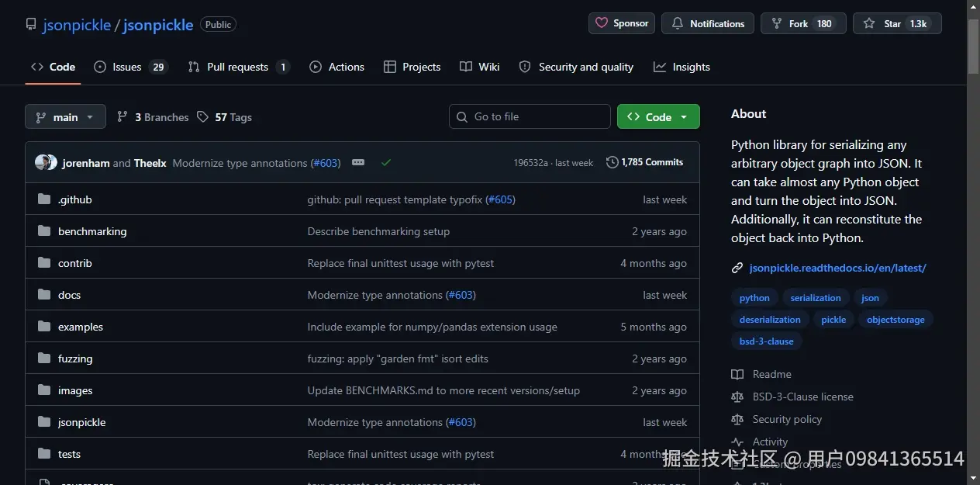The width and height of the screenshot is (980, 485).
Task: Open the fuzzing folder
Action: click(75, 359)
